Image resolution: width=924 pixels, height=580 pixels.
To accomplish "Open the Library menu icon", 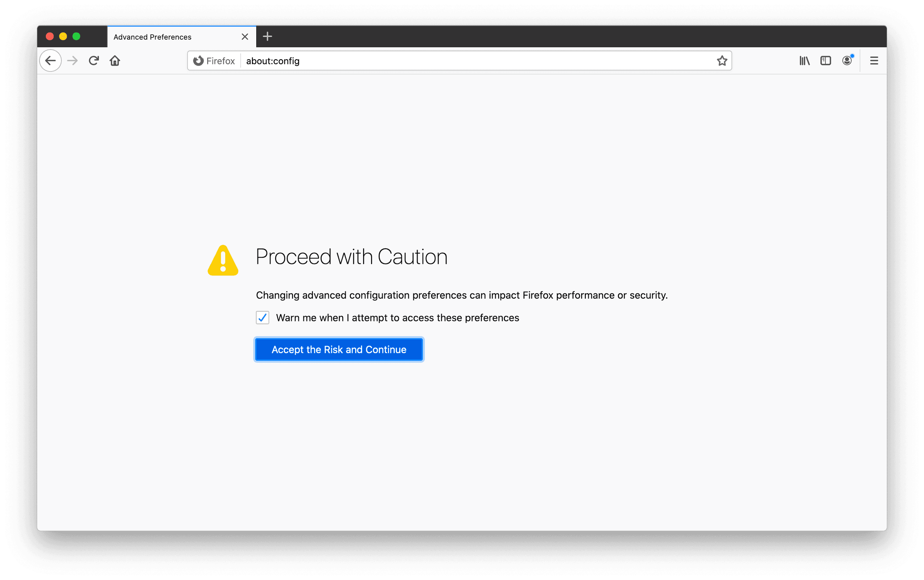I will [805, 61].
